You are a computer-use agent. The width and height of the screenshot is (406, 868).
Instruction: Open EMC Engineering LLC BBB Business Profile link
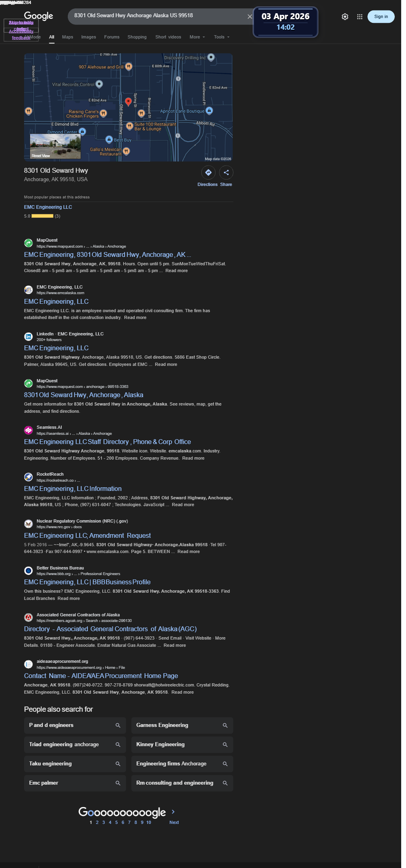tap(87, 582)
